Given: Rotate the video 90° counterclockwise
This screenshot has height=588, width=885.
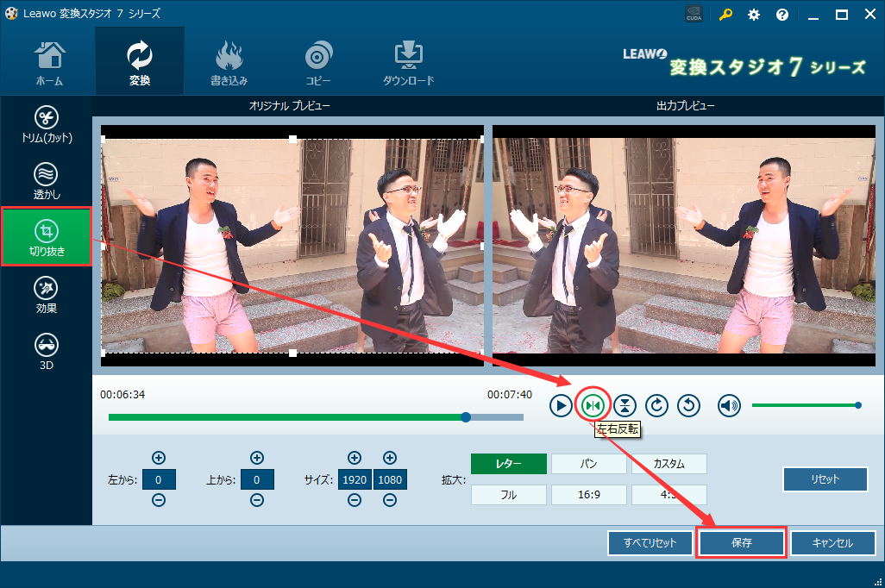Looking at the screenshot, I should [x=688, y=405].
